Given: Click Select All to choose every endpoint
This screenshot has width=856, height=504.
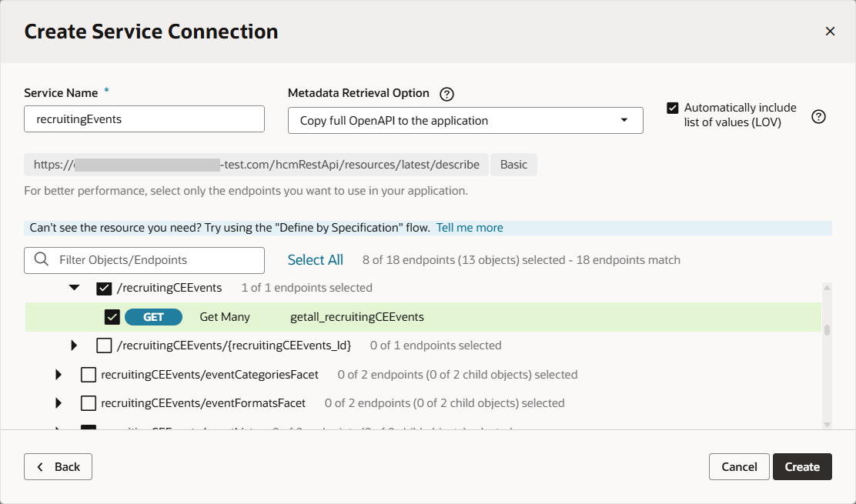Looking at the screenshot, I should [x=316, y=259].
